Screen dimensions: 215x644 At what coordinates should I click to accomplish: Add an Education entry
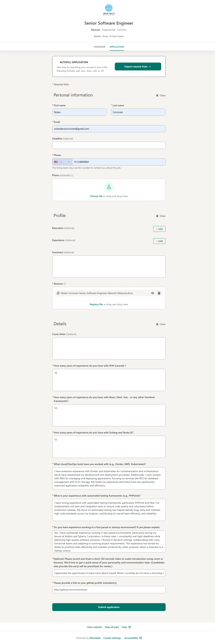tap(159, 229)
